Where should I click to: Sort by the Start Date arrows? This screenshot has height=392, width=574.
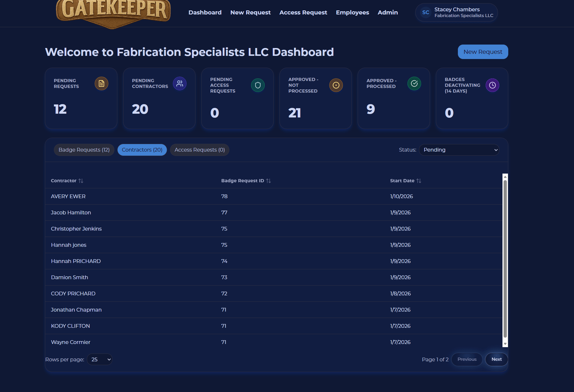pos(419,181)
